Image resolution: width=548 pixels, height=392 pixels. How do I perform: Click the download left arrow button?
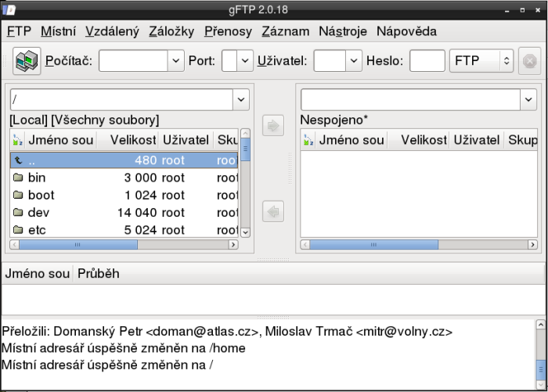pos(272,211)
